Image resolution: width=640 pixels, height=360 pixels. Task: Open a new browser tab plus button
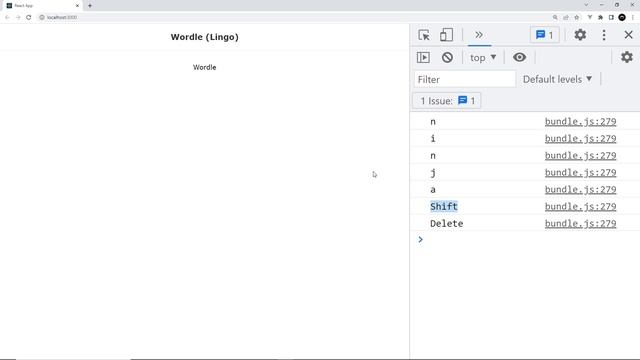pyautogui.click(x=90, y=6)
